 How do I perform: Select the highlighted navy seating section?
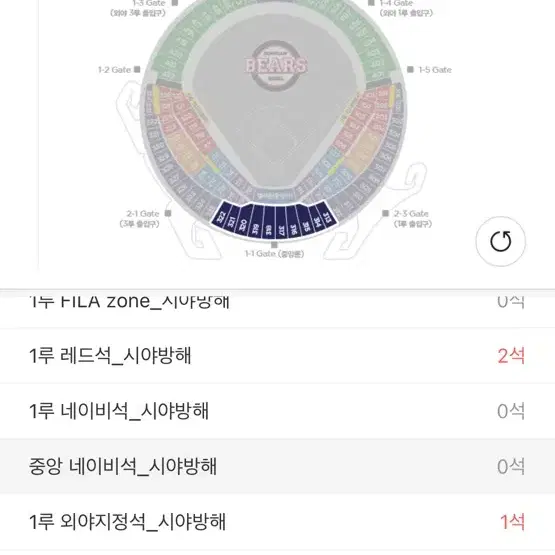[x=273, y=221]
